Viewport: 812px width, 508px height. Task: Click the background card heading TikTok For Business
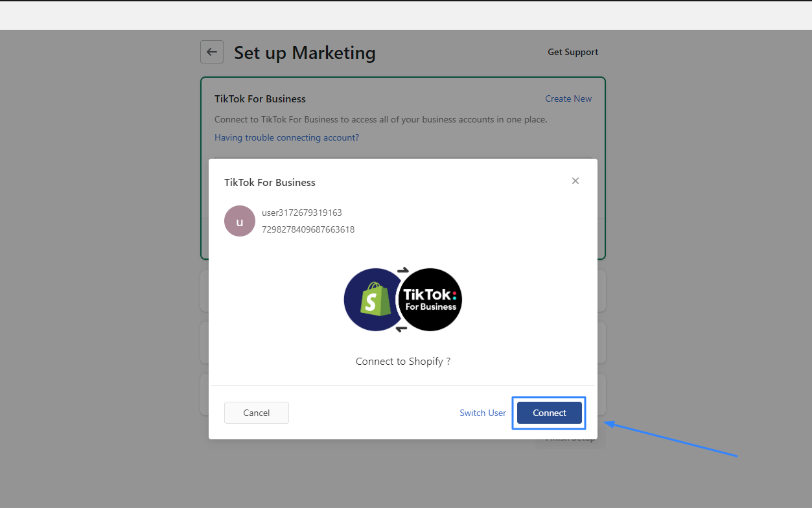tap(261, 98)
